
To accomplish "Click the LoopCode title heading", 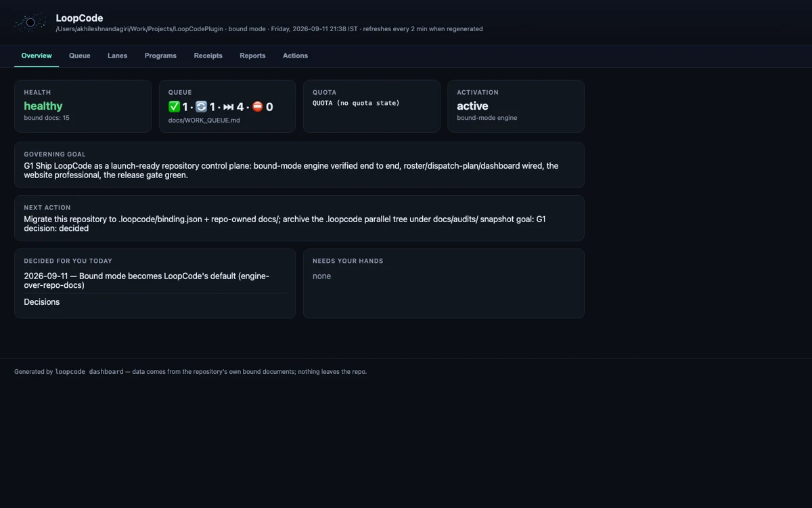I will coord(79,18).
